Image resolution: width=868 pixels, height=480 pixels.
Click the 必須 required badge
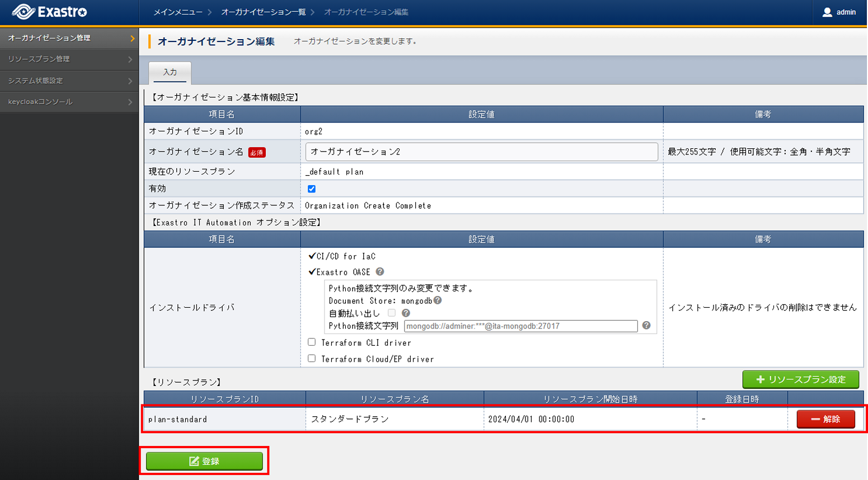click(x=257, y=152)
